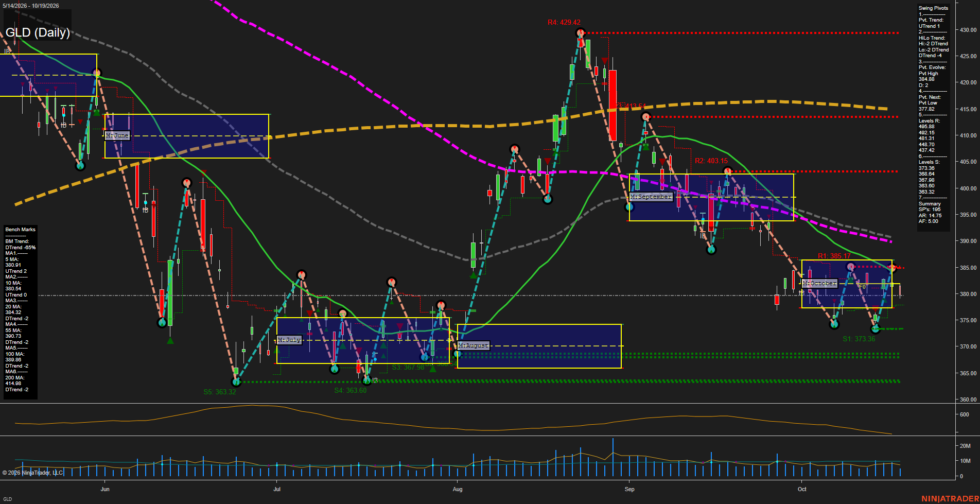Click the S5: 363.32 support label
This screenshot has height=504, width=980.
click(x=220, y=392)
